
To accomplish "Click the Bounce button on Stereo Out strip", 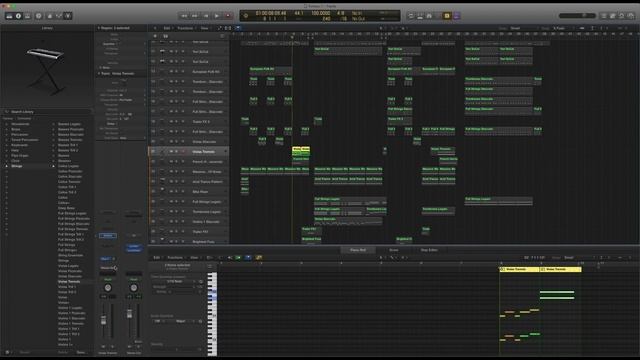I will click(x=138, y=342).
